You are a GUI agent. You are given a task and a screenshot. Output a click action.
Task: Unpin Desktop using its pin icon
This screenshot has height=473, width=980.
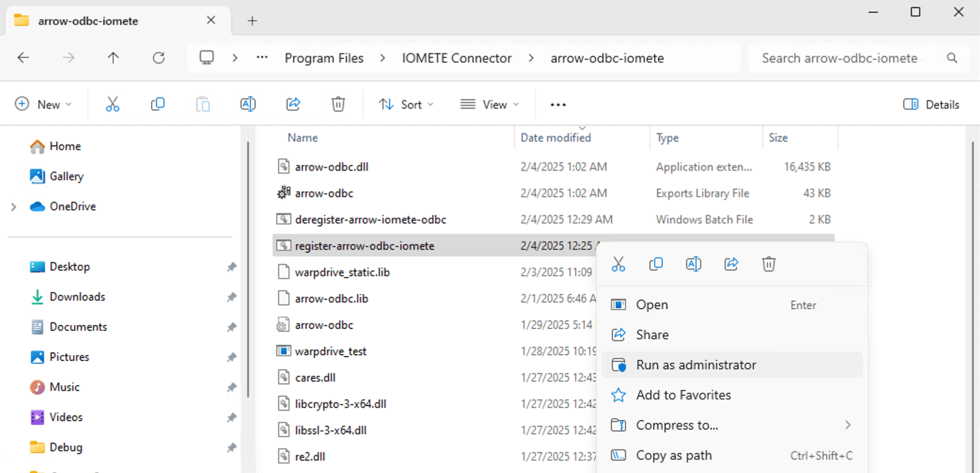[x=231, y=267]
